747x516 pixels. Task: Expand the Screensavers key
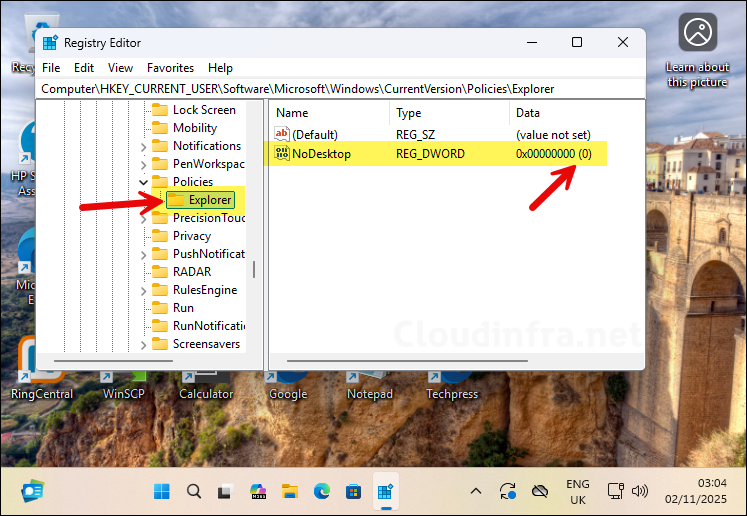[143, 345]
